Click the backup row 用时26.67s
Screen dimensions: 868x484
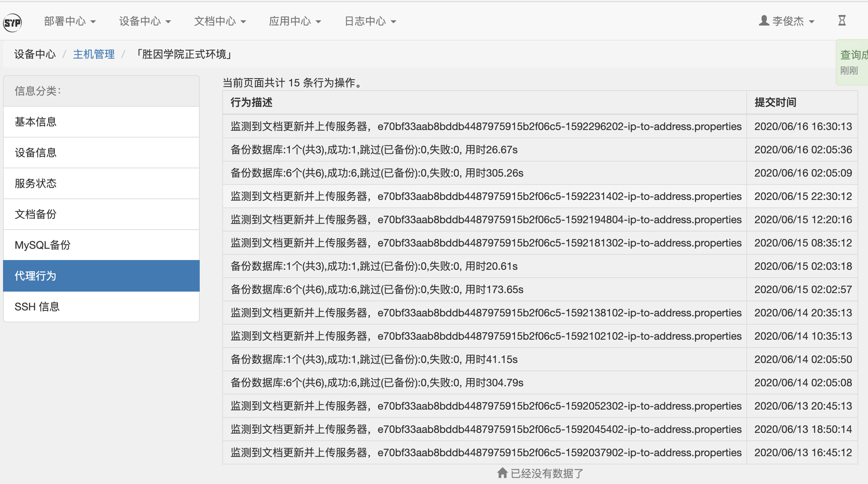[540, 150]
